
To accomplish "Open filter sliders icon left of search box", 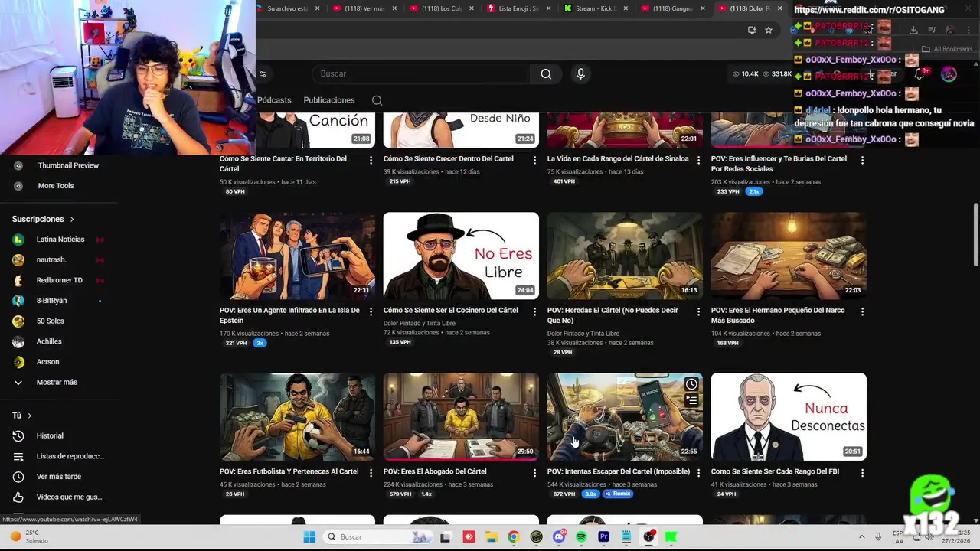I will click(263, 74).
